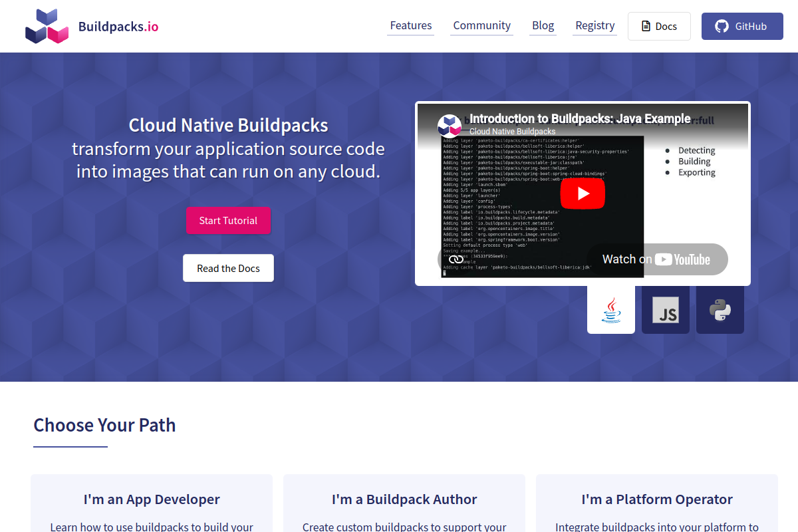
Task: Click the Exporting bullet in the video
Action: [697, 172]
